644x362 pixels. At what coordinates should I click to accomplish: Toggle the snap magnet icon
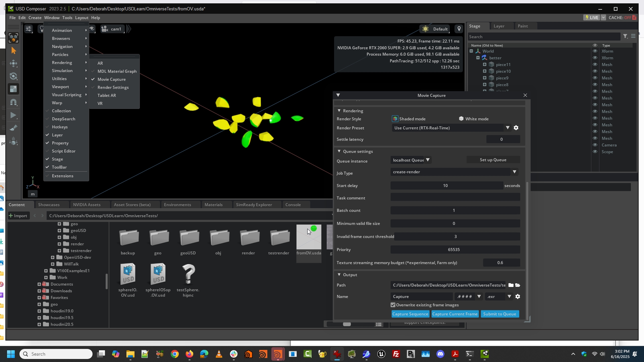(13, 102)
